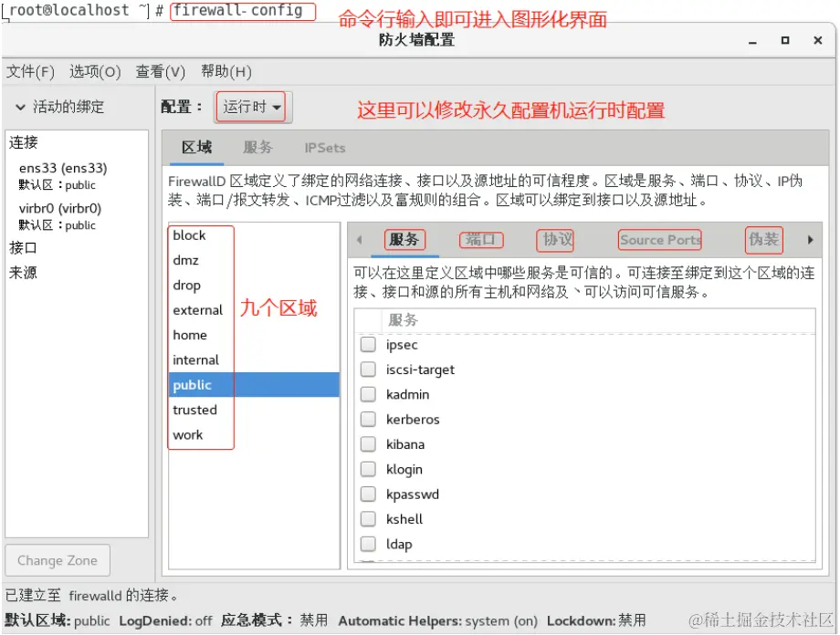The height and width of the screenshot is (635, 840).
Task: Enable the kerberos service checkbox
Action: (368, 420)
